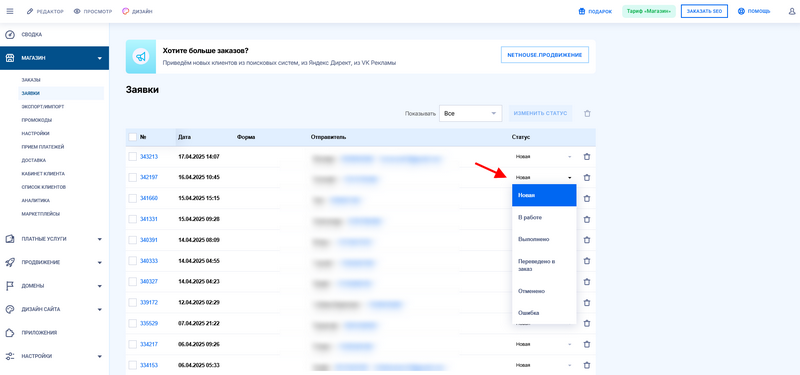Select Выполнено status option
800x375 pixels.
(544, 239)
